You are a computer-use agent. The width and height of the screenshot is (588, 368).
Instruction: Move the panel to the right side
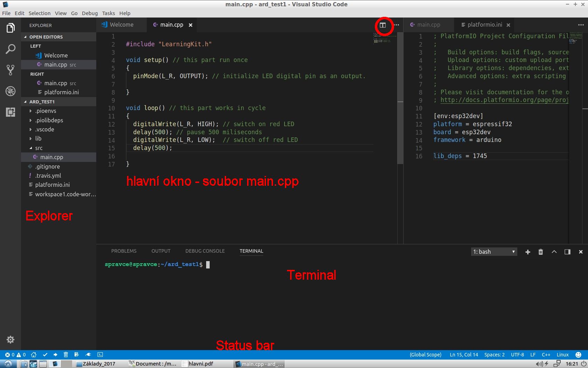(x=567, y=252)
